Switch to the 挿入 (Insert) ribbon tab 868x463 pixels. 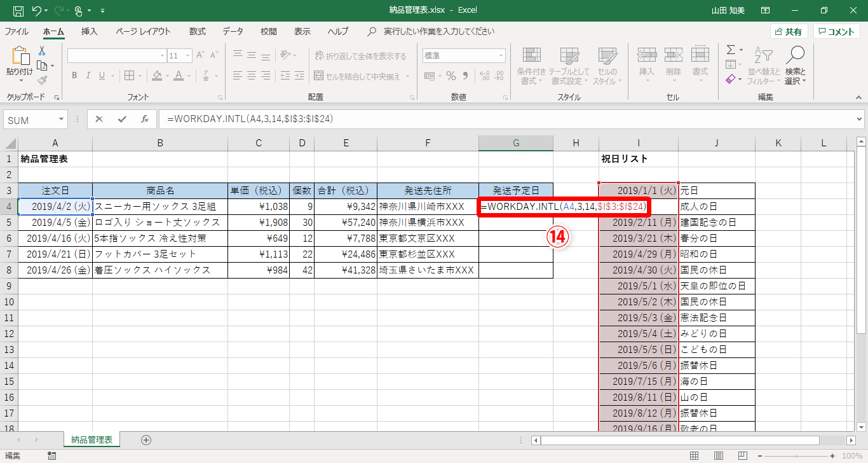coord(90,32)
